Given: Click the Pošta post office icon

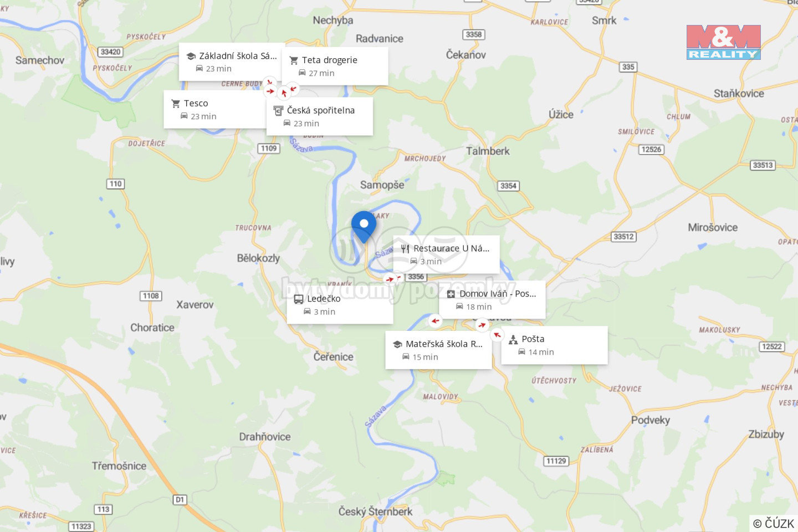Looking at the screenshot, I should click(513, 340).
